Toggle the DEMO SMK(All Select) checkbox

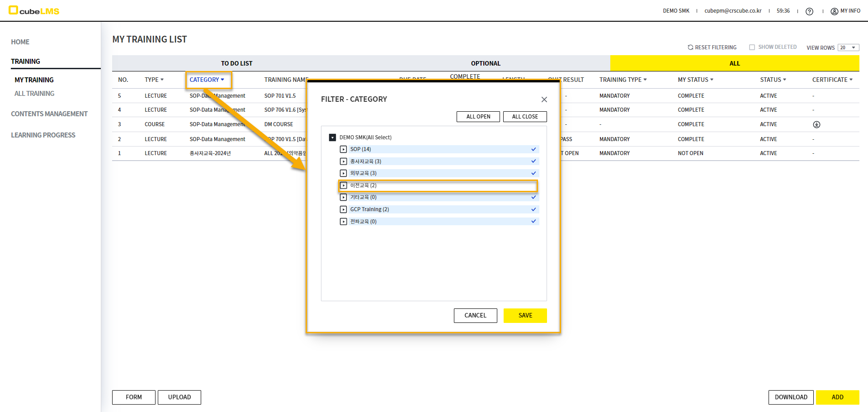pyautogui.click(x=332, y=137)
